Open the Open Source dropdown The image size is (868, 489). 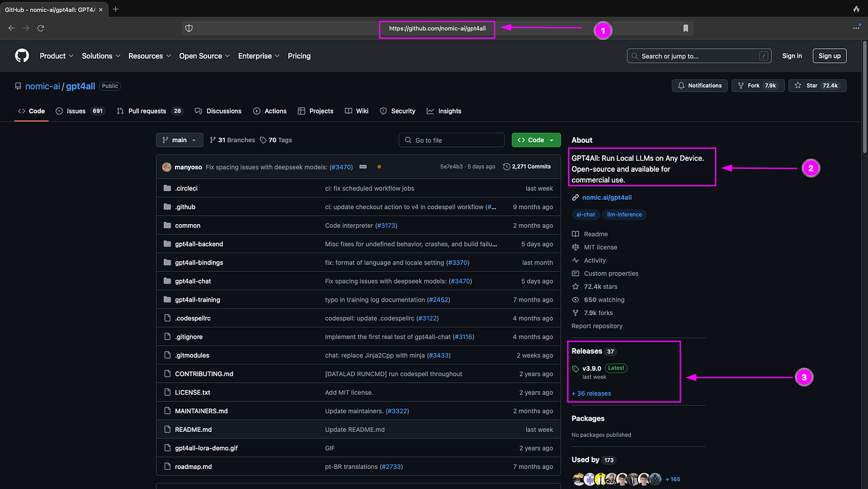coord(205,56)
